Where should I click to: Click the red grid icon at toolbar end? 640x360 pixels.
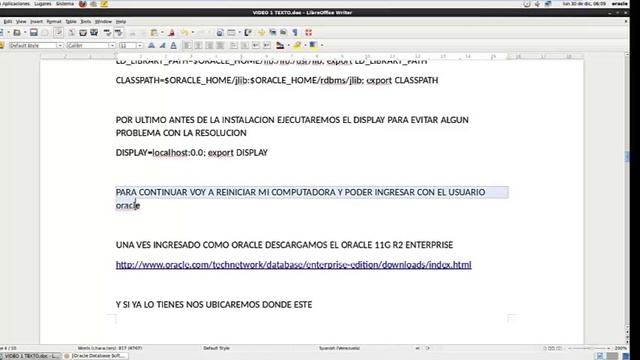(309, 33)
